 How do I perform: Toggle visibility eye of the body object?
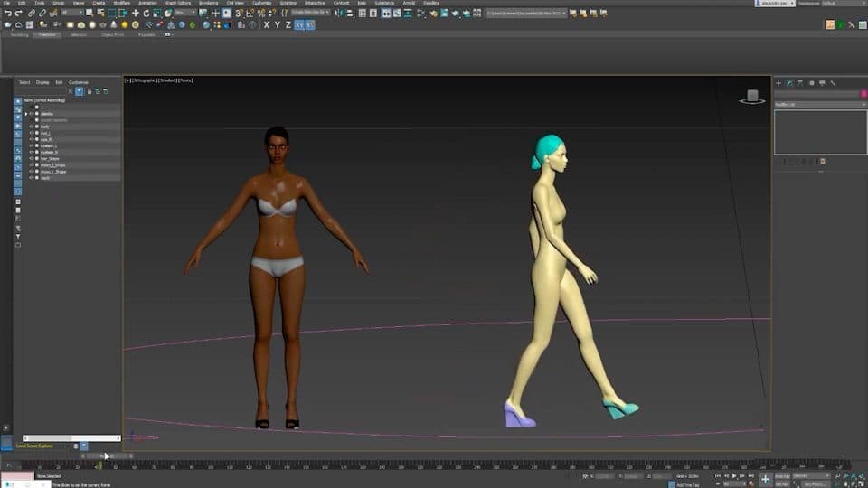point(32,127)
